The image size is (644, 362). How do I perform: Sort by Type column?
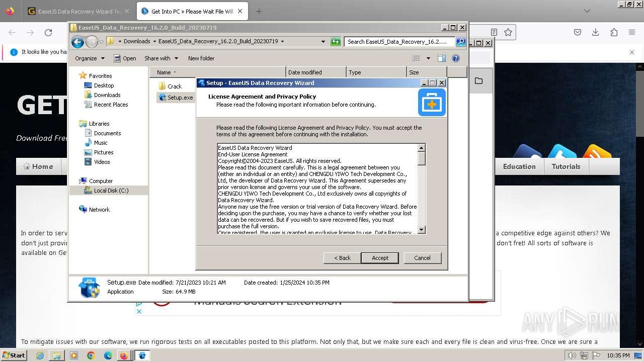tap(376, 72)
